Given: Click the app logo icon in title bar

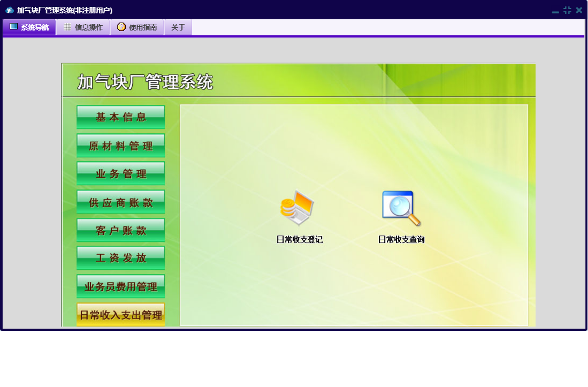Looking at the screenshot, I should coord(10,10).
